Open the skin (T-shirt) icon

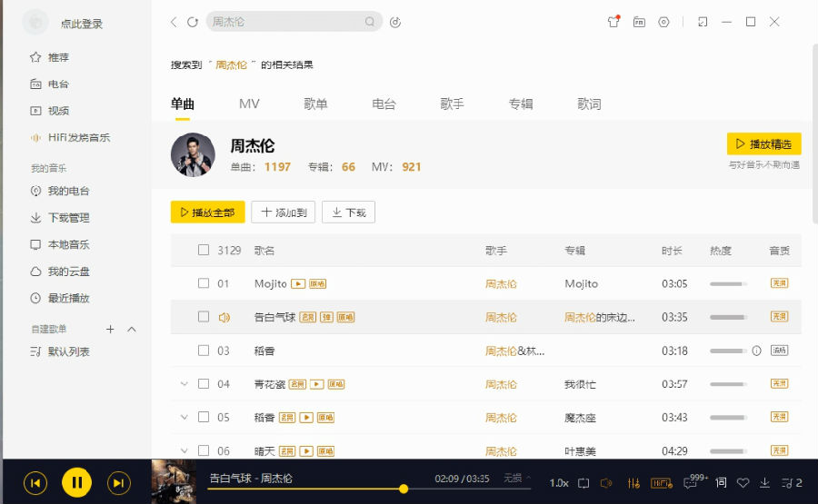[613, 22]
